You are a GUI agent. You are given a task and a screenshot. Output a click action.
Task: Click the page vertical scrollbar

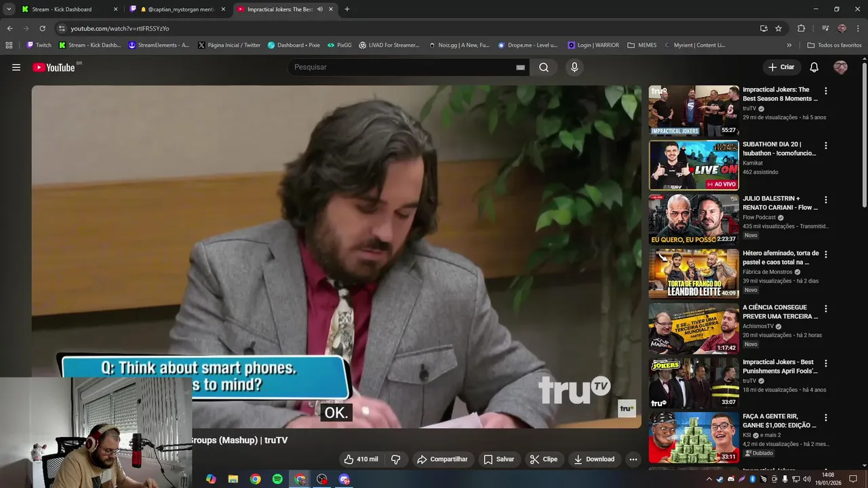[x=864, y=136]
